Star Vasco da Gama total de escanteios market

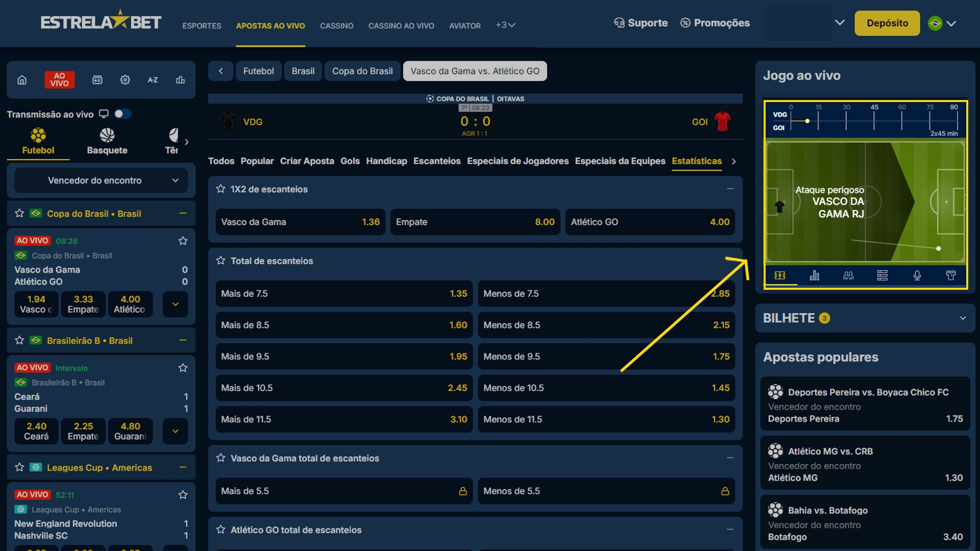pos(220,458)
